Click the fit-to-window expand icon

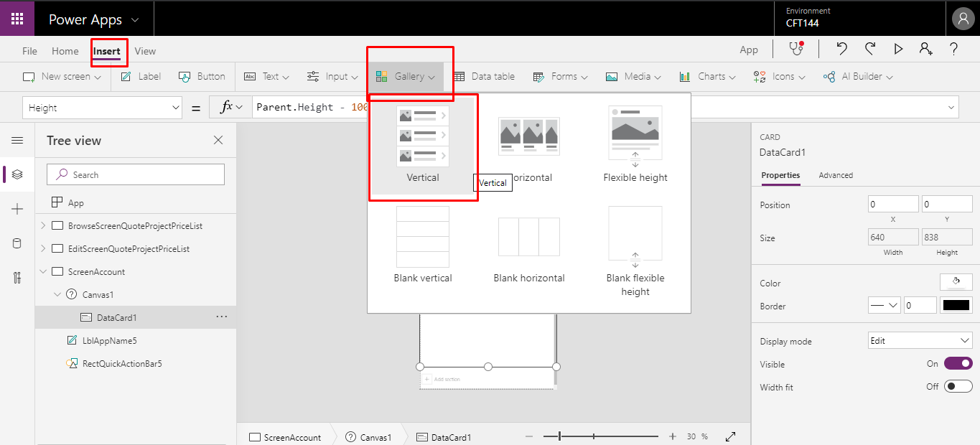[731, 436]
